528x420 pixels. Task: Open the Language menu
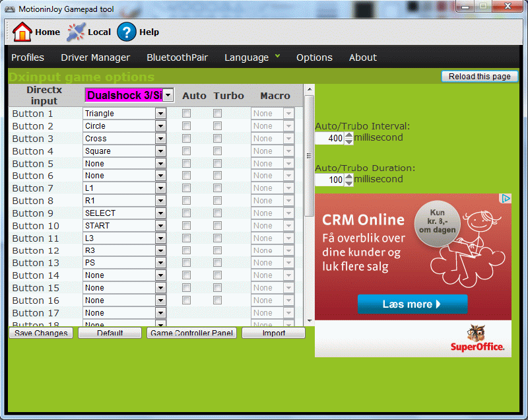point(246,57)
